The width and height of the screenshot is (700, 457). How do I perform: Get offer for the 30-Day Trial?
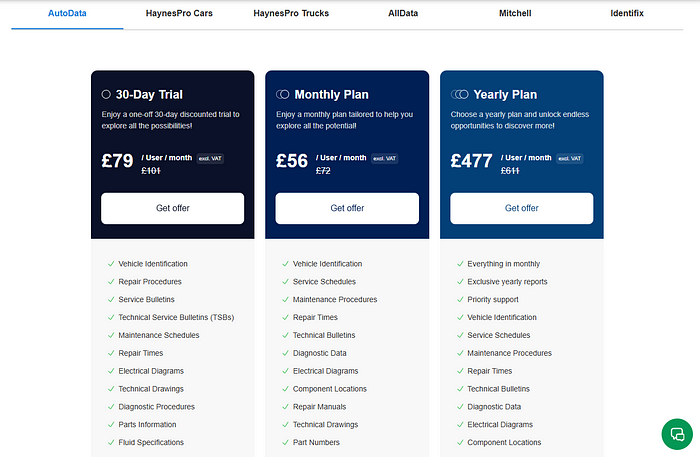pos(173,208)
